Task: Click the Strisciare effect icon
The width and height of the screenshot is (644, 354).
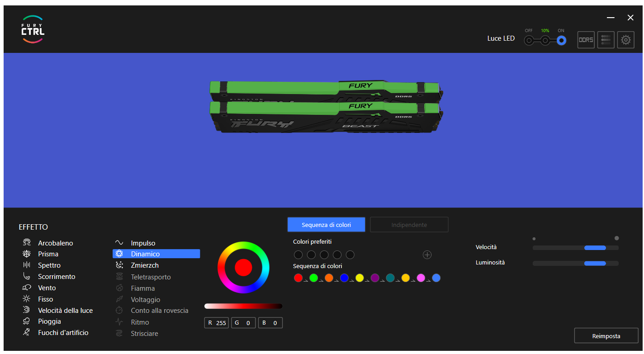Action: pos(119,333)
